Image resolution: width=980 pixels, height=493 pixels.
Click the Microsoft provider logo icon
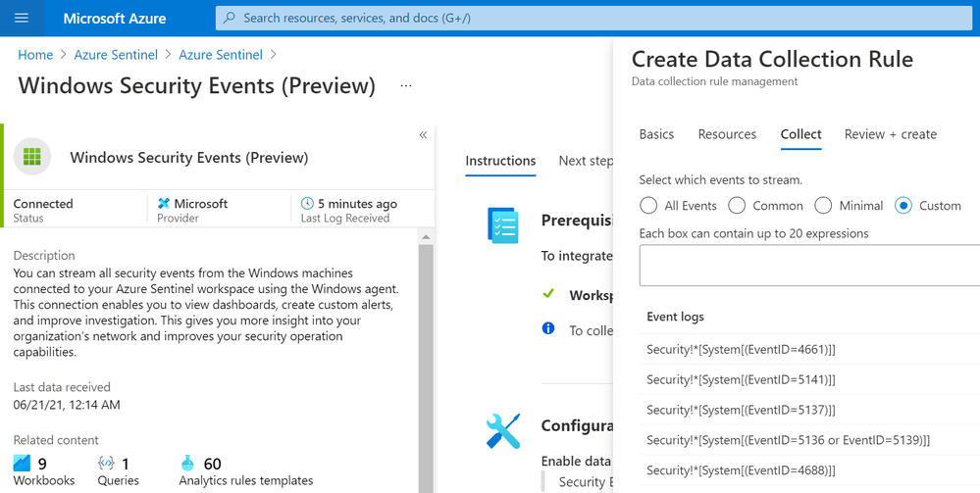click(x=164, y=204)
